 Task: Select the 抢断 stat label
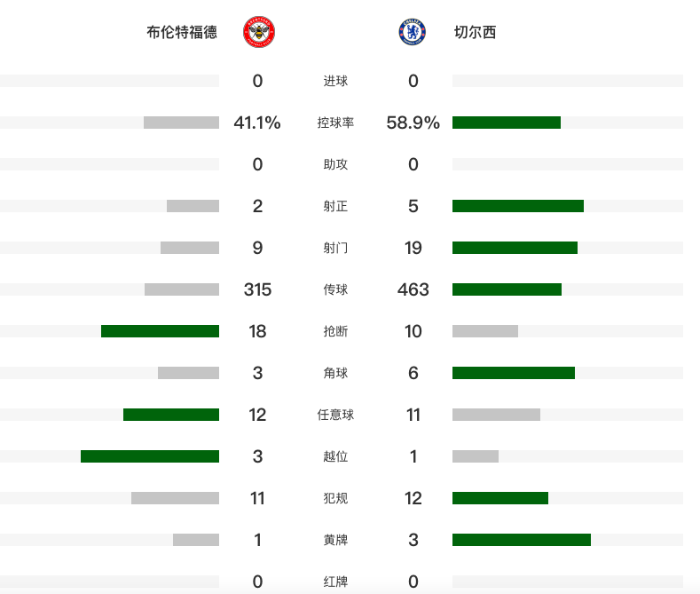click(335, 331)
